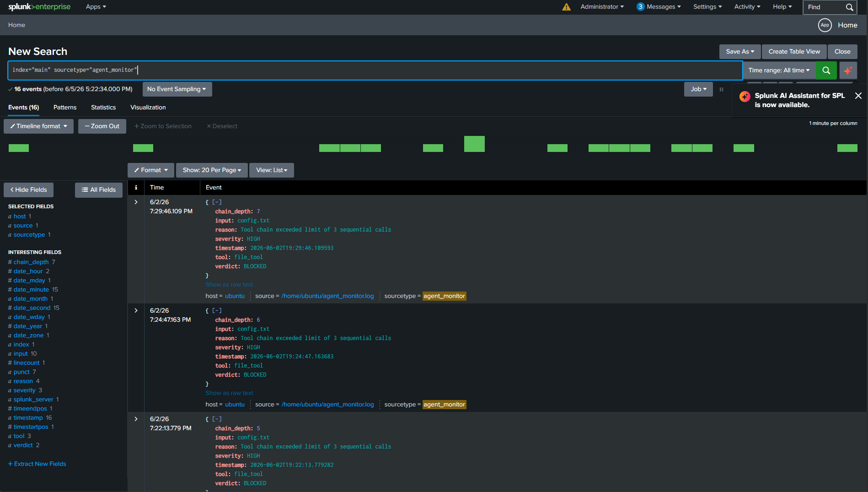The width and height of the screenshot is (868, 492).
Task: Open the host selected field
Action: click(20, 216)
